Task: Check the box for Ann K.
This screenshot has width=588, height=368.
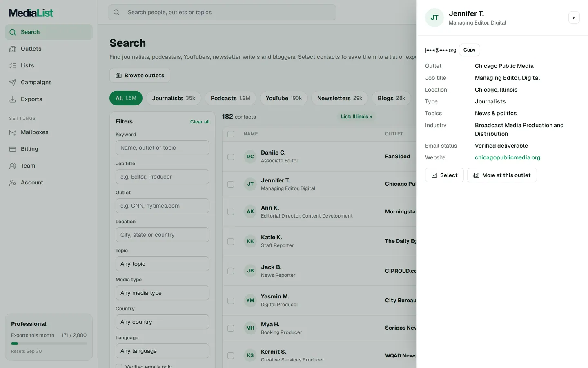Action: tap(231, 212)
